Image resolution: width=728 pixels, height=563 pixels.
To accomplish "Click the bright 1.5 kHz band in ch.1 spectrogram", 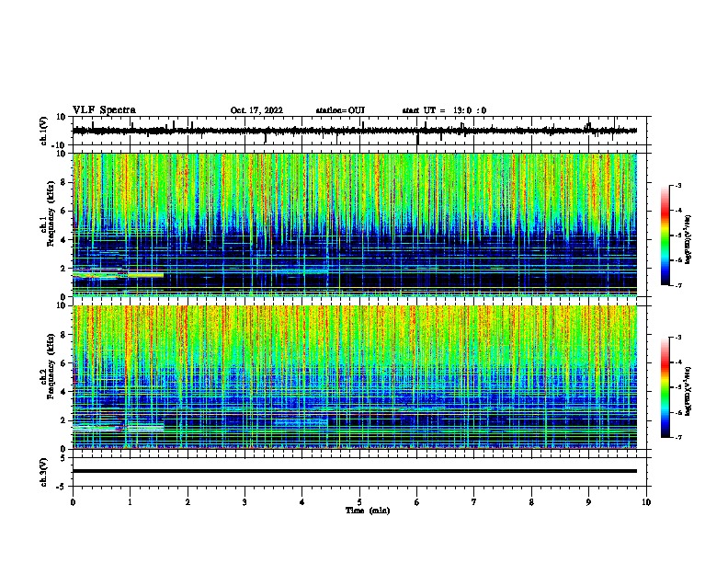I will 118,275.
